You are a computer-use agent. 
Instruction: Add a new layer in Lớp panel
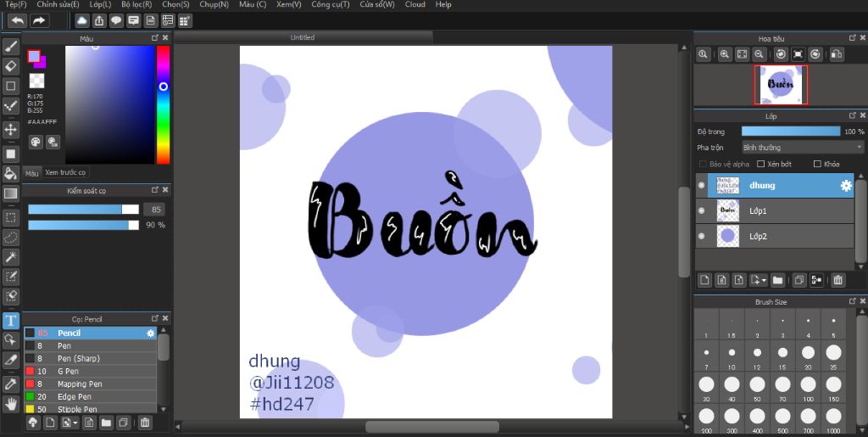tap(704, 280)
